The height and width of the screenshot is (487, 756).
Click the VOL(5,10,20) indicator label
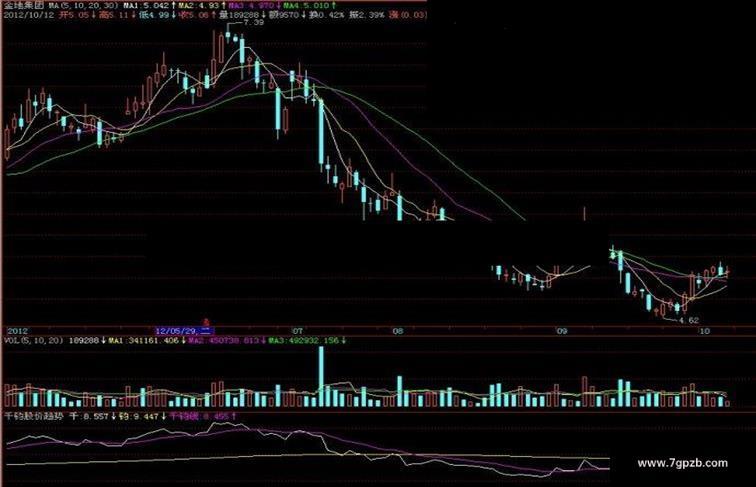tap(34, 340)
